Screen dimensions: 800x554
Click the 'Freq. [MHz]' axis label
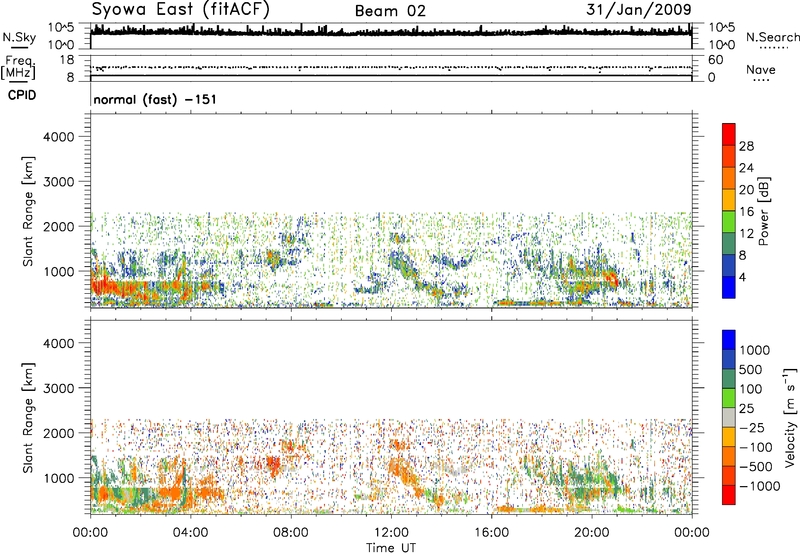coord(18,68)
